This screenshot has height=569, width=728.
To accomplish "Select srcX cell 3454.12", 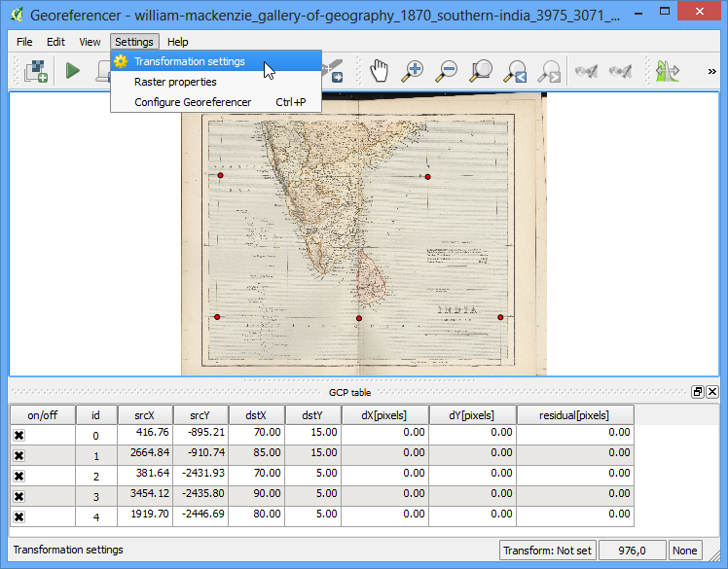I will (x=145, y=497).
